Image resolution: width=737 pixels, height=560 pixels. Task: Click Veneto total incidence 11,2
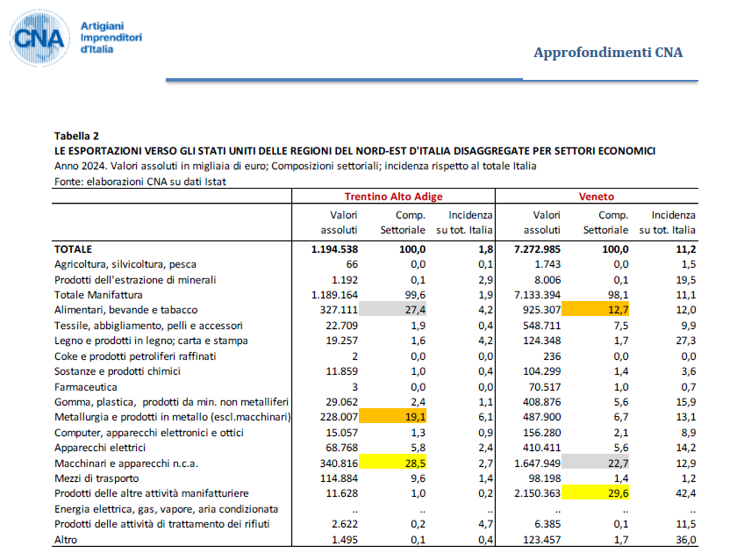click(686, 249)
